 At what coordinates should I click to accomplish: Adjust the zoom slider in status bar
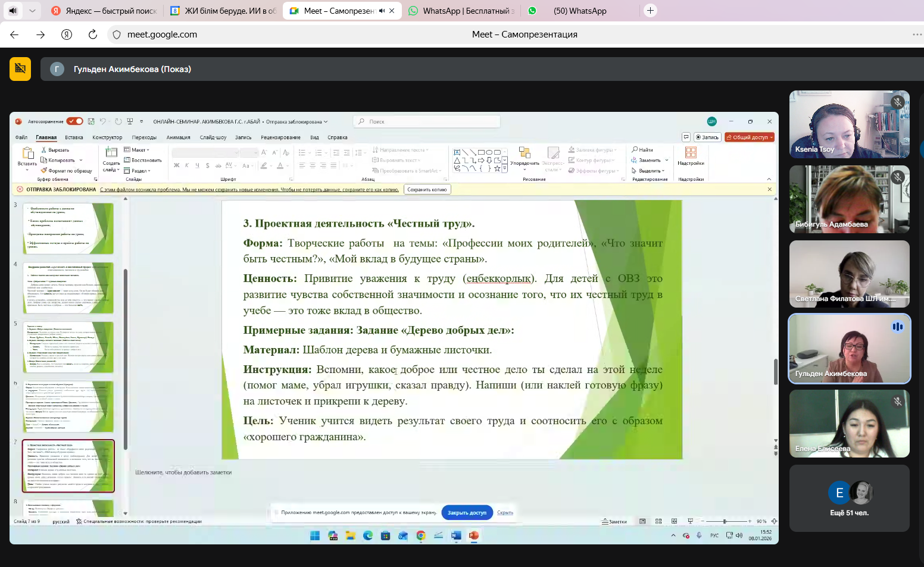click(725, 521)
